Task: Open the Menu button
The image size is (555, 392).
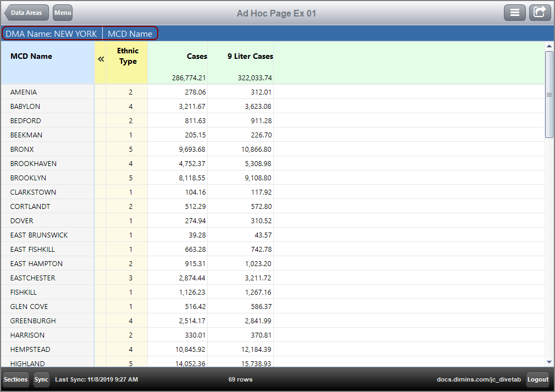Action: 63,13
